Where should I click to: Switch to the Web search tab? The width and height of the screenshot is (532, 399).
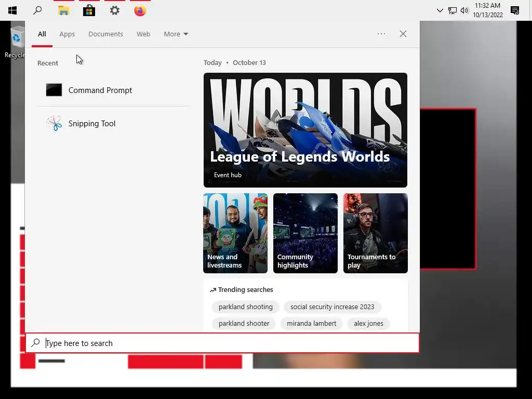coord(143,34)
